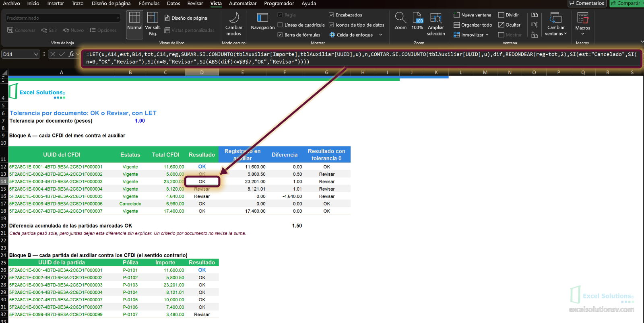
Task: Click Ampliar selección zoom button
Action: click(436, 24)
